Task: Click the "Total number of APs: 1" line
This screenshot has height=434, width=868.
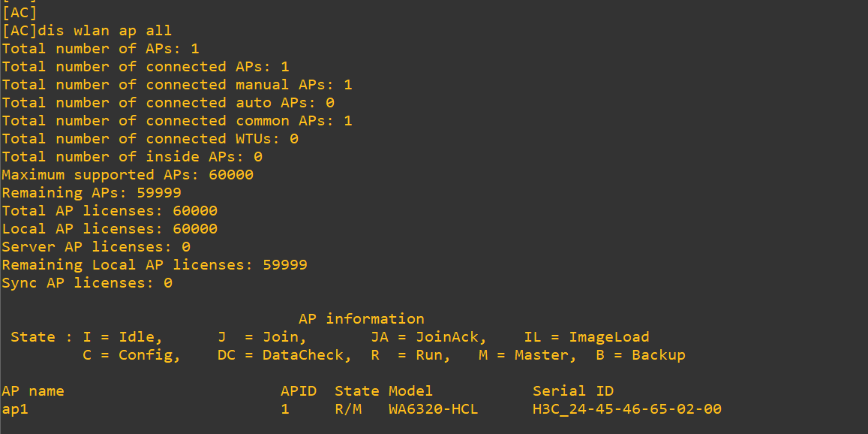Action: [x=101, y=49]
